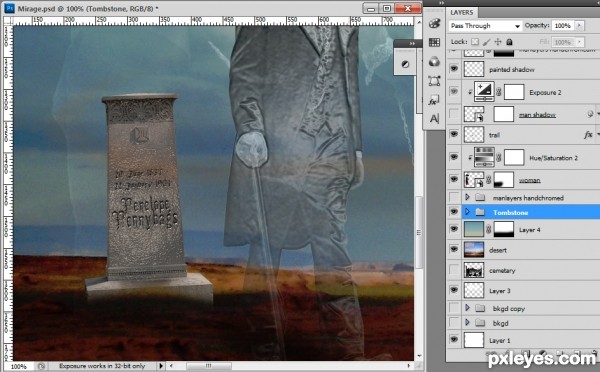Screen dimensions: 600x372
Task: Select the painted shadow layer name
Action: coord(512,70)
